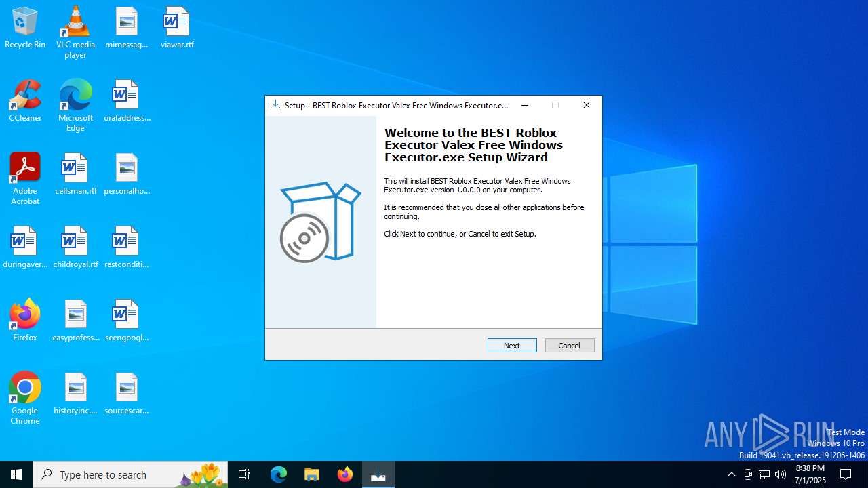Select the mimessag... file icon
This screenshot has height=488, width=868.
pos(127,28)
